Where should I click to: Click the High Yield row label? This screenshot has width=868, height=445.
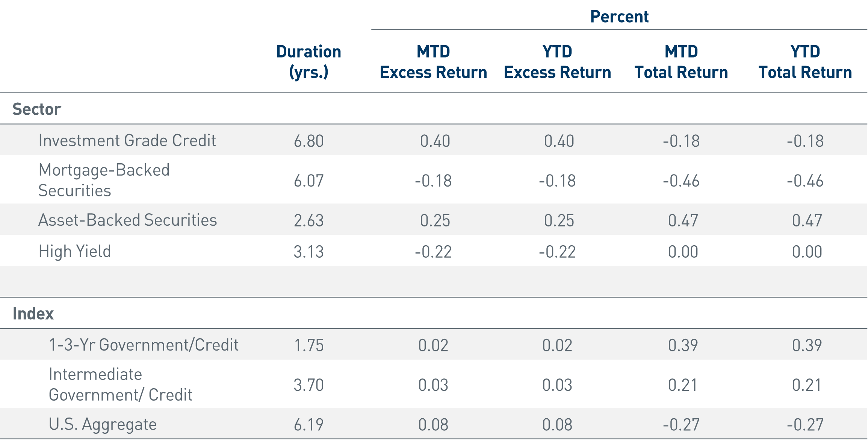point(75,251)
